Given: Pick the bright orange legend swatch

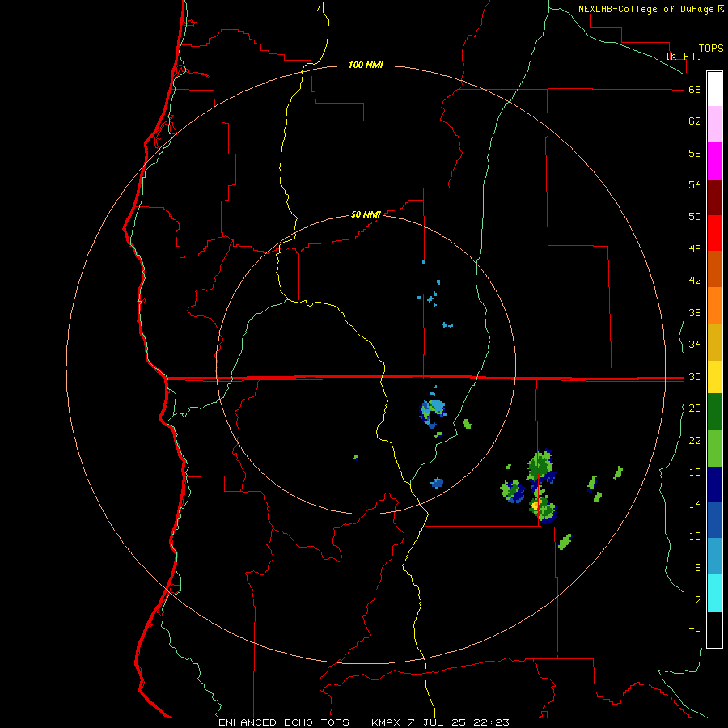Looking at the screenshot, I should pos(714,306).
